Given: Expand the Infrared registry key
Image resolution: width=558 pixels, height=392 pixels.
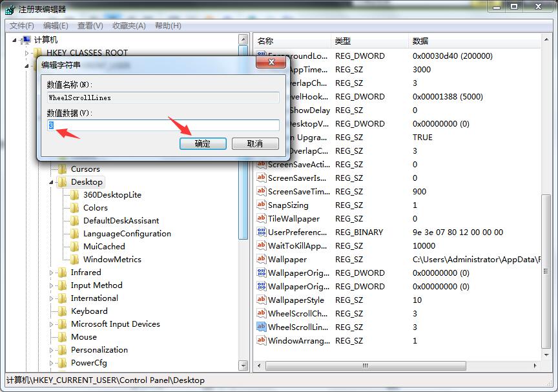Looking at the screenshot, I should 52,273.
